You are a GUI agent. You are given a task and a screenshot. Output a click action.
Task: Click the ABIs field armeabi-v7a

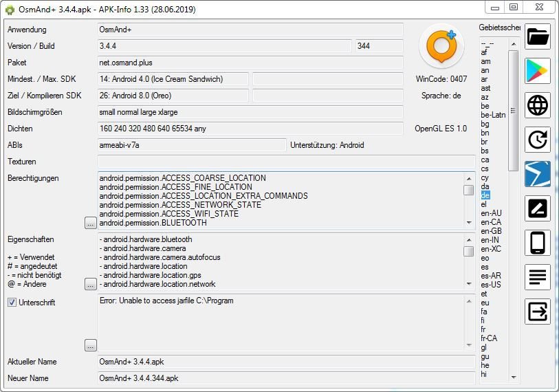192,145
